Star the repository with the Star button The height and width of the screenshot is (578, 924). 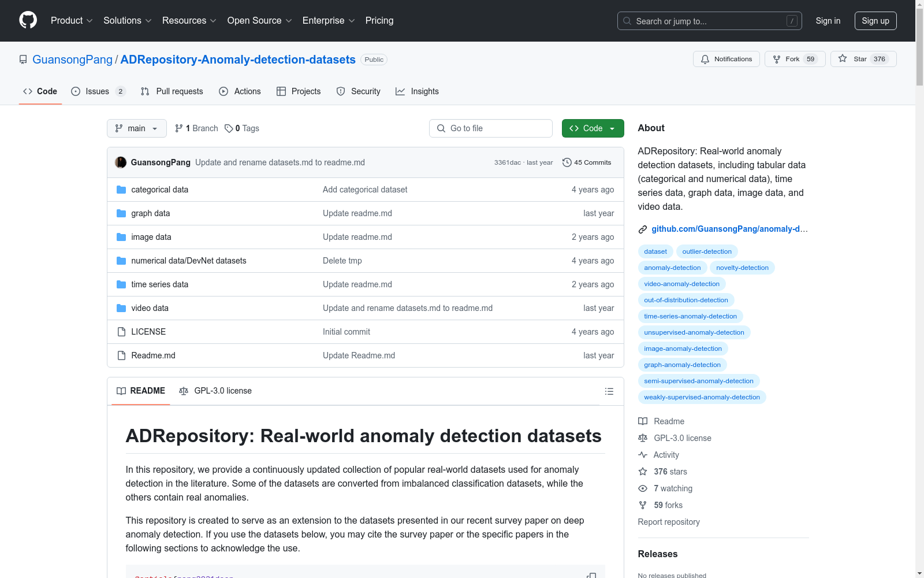point(863,59)
